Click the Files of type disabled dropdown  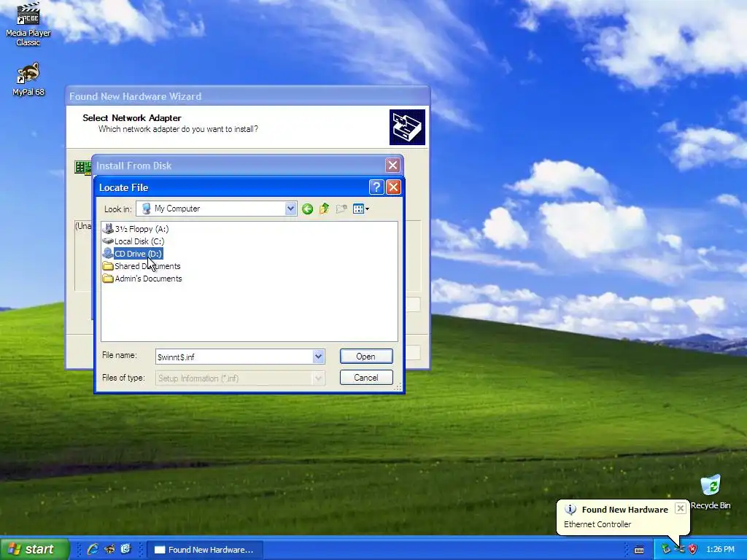[240, 378]
